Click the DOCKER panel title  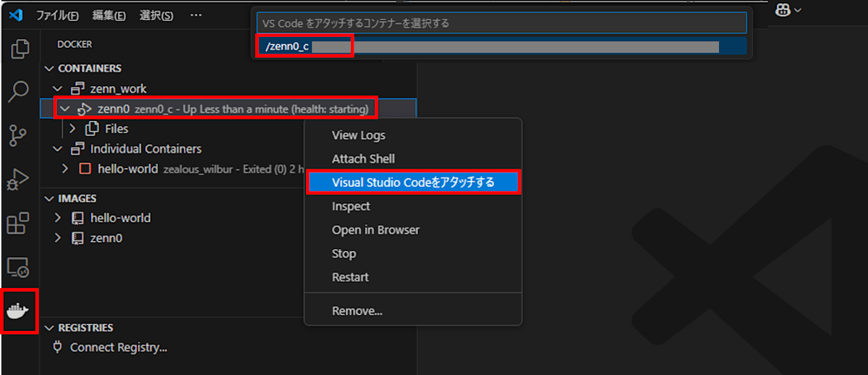coord(75,44)
